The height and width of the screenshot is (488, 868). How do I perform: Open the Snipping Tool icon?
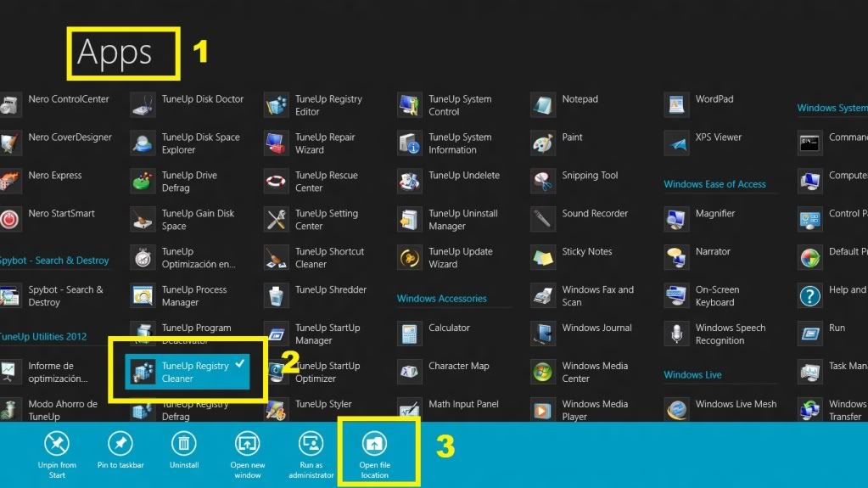543,181
